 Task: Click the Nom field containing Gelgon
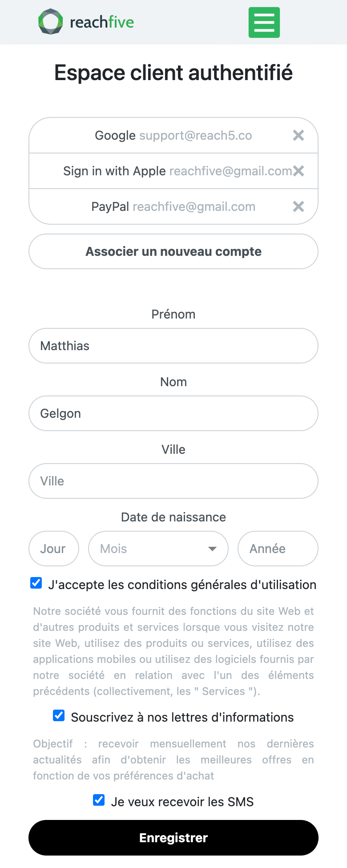coord(173,413)
